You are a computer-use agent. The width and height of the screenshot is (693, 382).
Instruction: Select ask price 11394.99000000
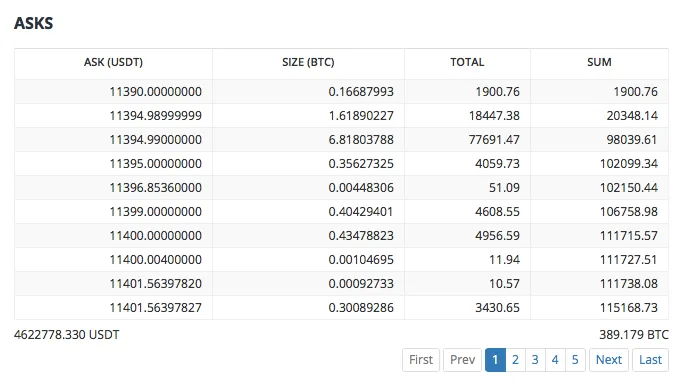pyautogui.click(x=156, y=140)
